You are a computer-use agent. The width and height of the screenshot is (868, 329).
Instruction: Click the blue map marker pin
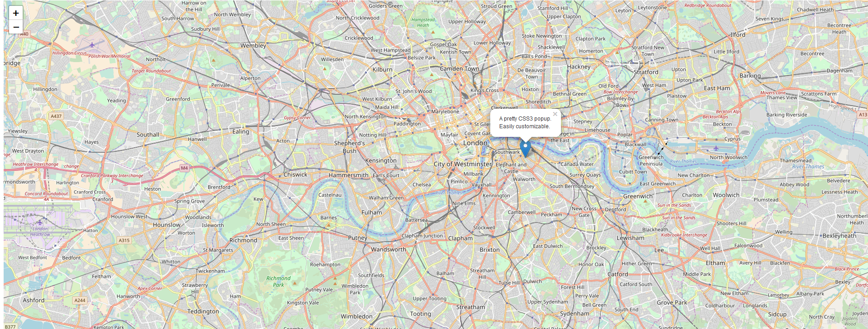click(x=525, y=149)
